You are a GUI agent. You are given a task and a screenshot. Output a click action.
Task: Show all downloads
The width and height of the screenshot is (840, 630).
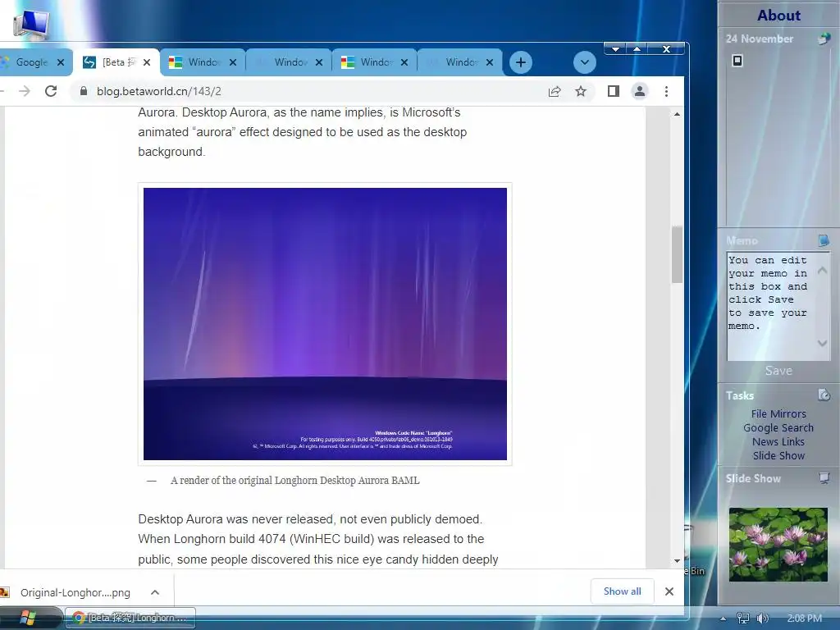622,591
